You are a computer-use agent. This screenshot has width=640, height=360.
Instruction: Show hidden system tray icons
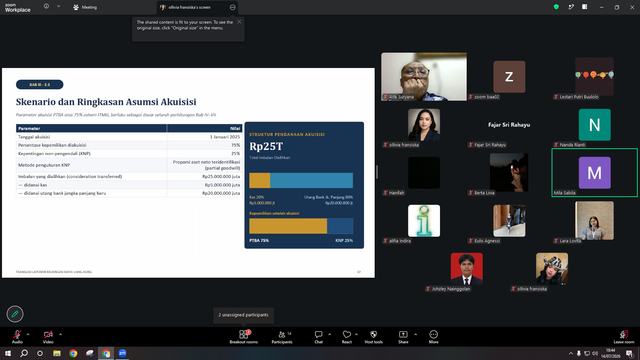point(571,353)
